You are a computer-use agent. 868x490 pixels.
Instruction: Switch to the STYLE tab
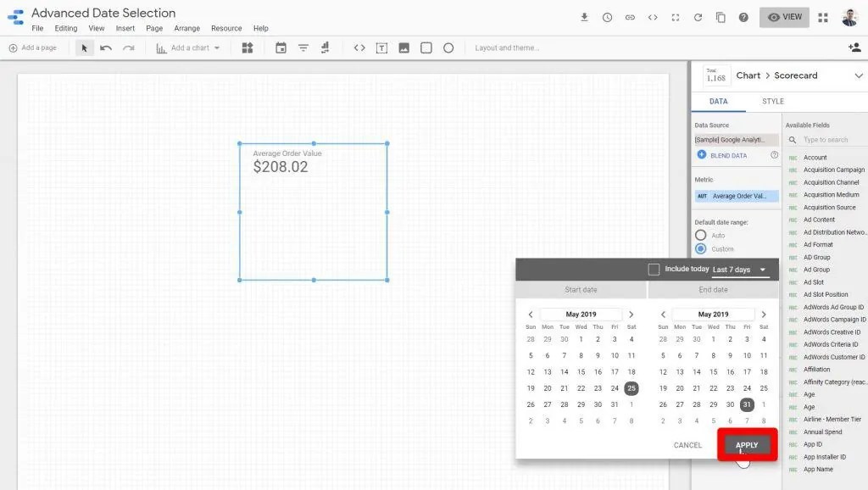tap(772, 101)
